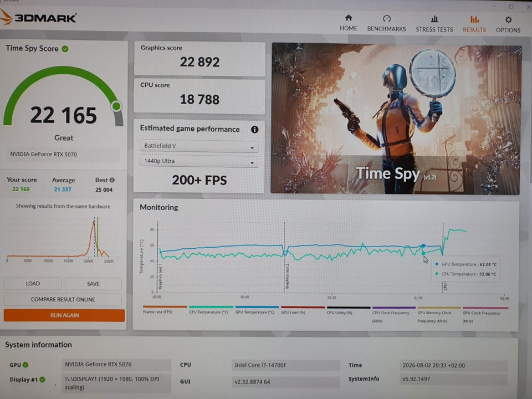Toggle GPU Memory Clock Frequency legend series

pos(439,315)
